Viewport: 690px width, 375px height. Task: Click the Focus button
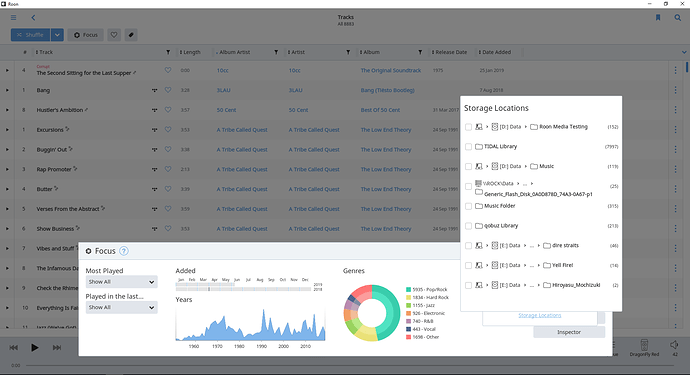[x=85, y=35]
